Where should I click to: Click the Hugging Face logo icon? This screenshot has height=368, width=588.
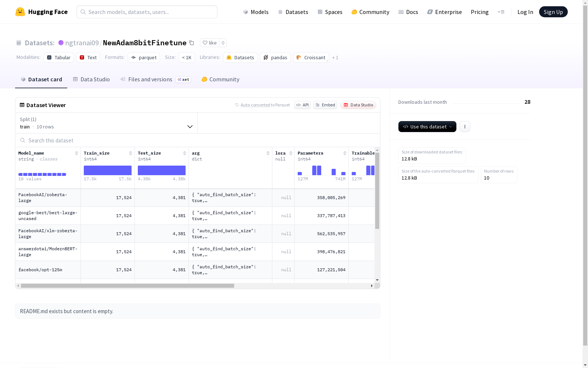click(x=20, y=12)
